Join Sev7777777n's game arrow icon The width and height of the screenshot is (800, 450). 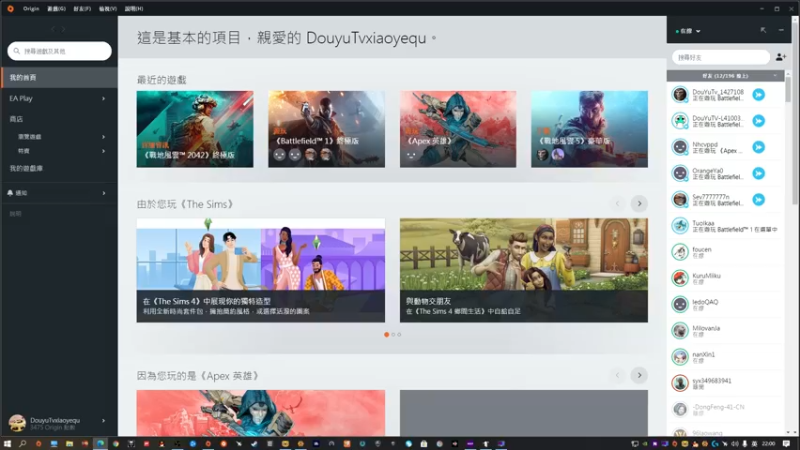tap(759, 199)
